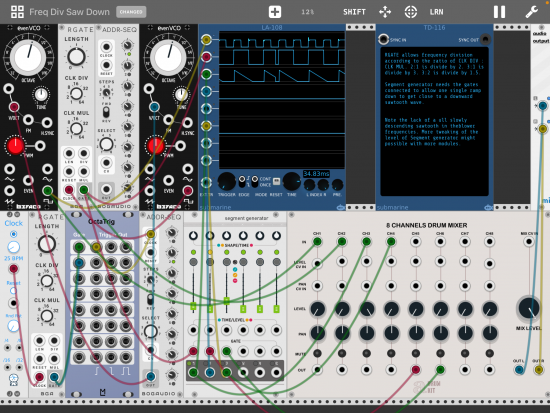This screenshot has height=413, width=550.
Task: Click the LA-108 PRE knob
Action: coord(337,185)
